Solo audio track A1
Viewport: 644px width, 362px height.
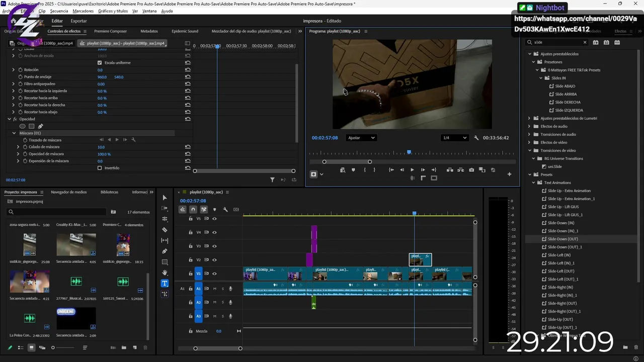[x=223, y=289]
